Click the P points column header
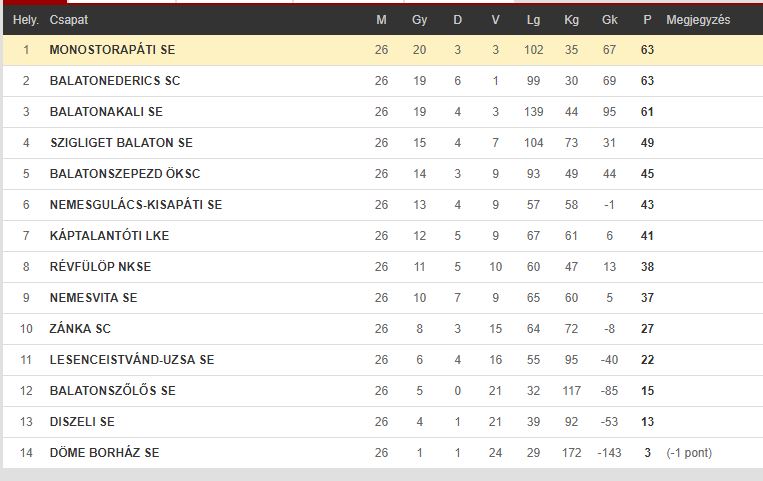The height and width of the screenshot is (481, 763). click(647, 20)
